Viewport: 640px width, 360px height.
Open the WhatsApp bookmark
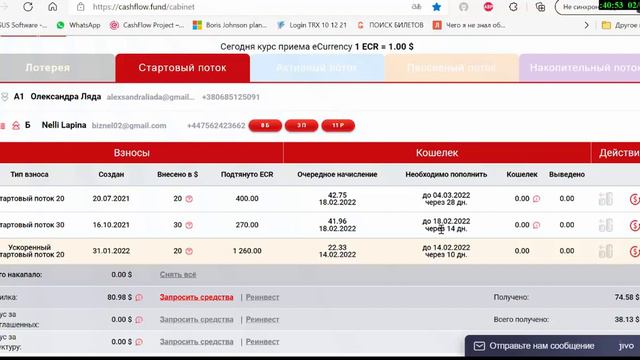coord(78,25)
